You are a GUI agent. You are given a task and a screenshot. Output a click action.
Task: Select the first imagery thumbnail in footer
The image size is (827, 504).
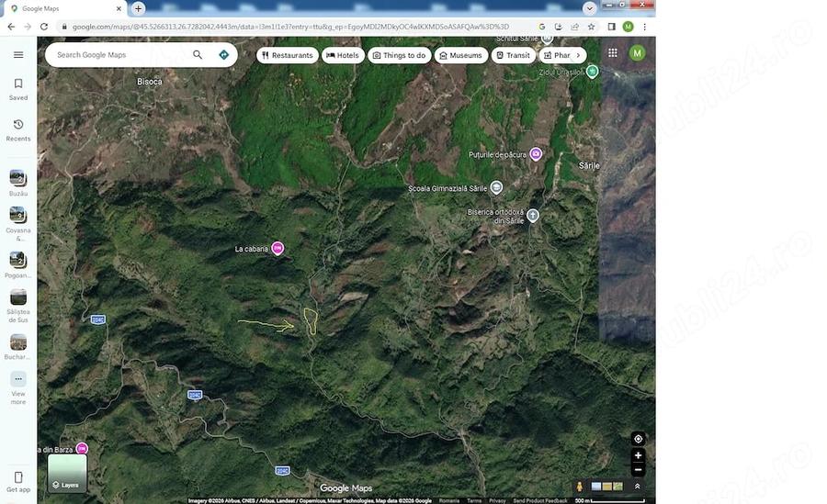pyautogui.click(x=596, y=486)
